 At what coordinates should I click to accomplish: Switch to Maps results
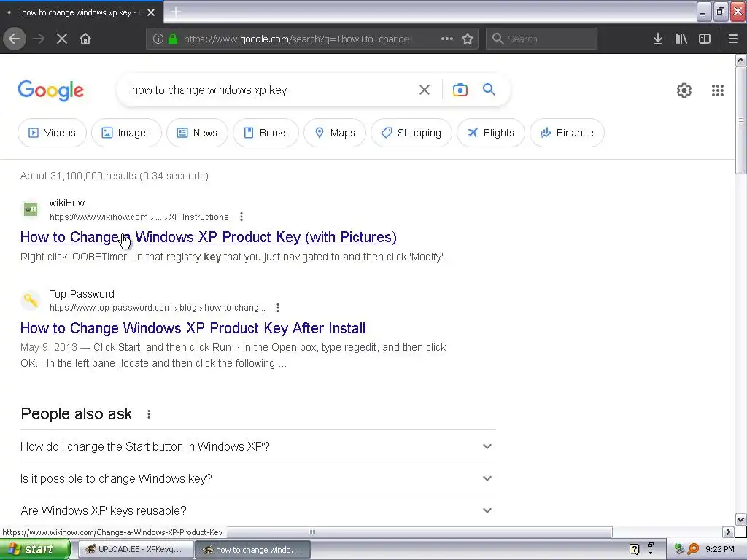click(x=335, y=133)
